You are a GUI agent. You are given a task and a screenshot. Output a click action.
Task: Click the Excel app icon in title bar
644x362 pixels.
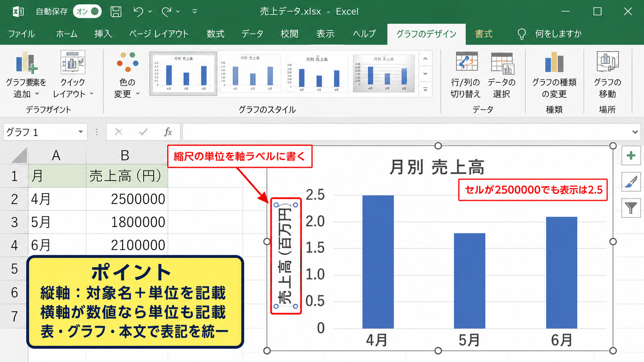[18, 12]
